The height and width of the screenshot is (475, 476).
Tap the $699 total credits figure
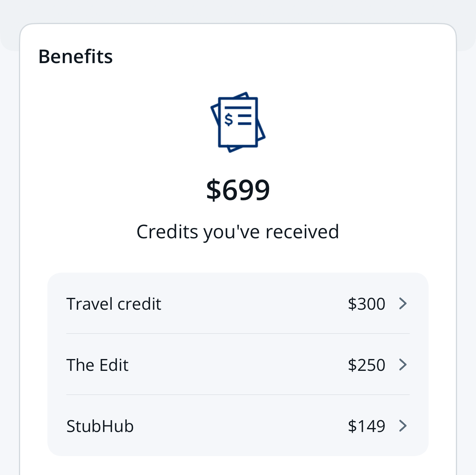click(238, 190)
